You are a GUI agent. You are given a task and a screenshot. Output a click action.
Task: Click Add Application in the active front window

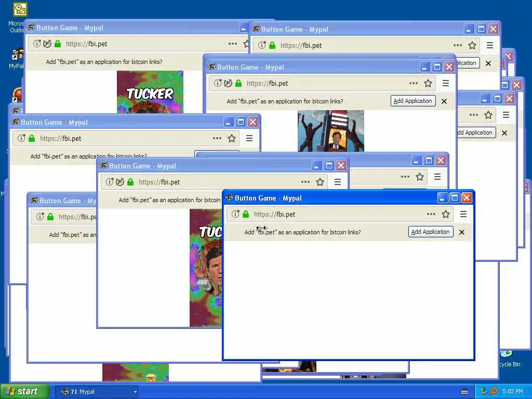(431, 232)
